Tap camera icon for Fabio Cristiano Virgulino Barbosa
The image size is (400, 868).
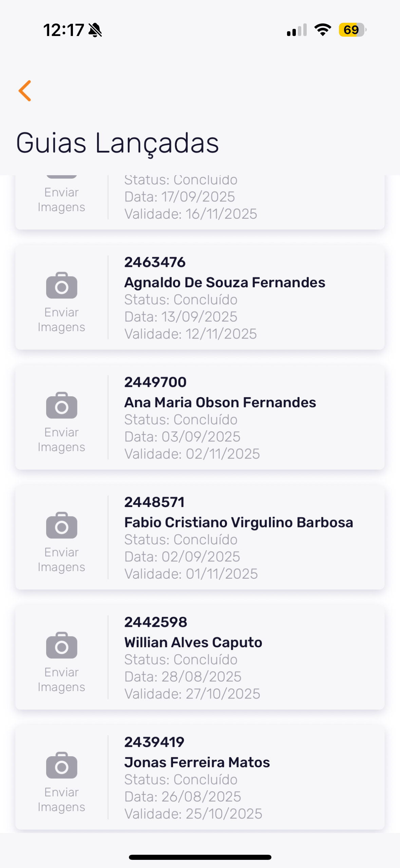(x=62, y=525)
